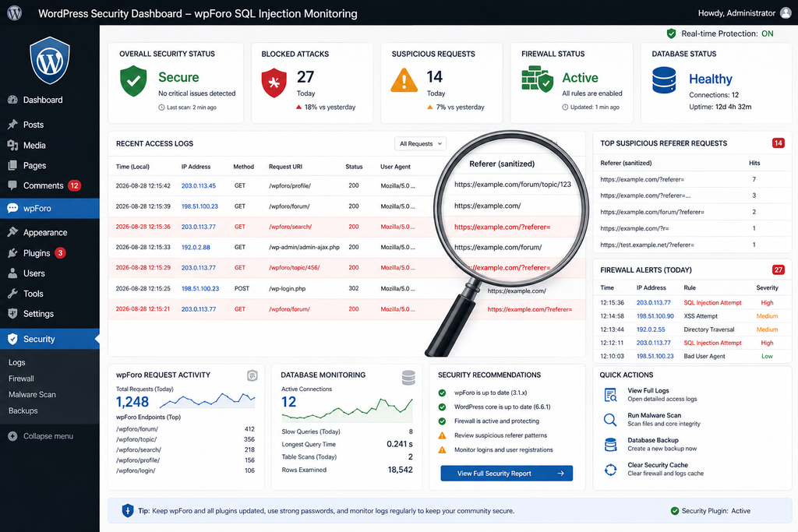Image resolution: width=798 pixels, height=532 pixels.
Task: Toggle Real-time Protection ON status
Action: coord(768,33)
